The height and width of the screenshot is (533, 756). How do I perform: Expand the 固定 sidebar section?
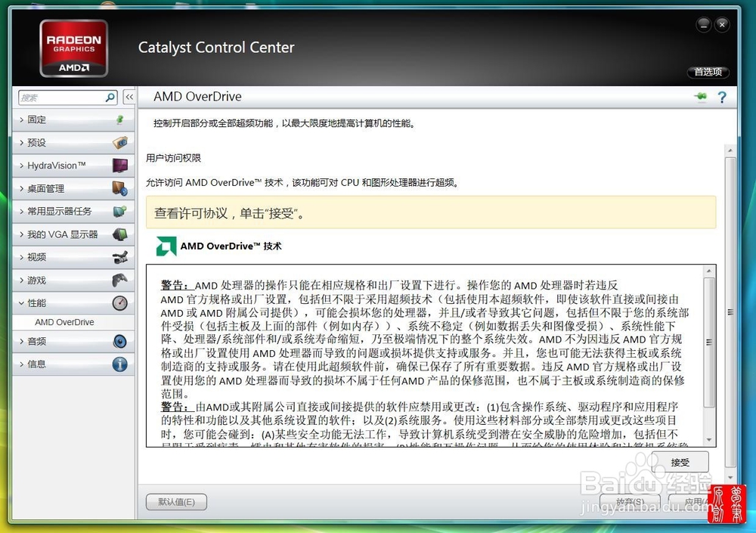click(x=73, y=119)
